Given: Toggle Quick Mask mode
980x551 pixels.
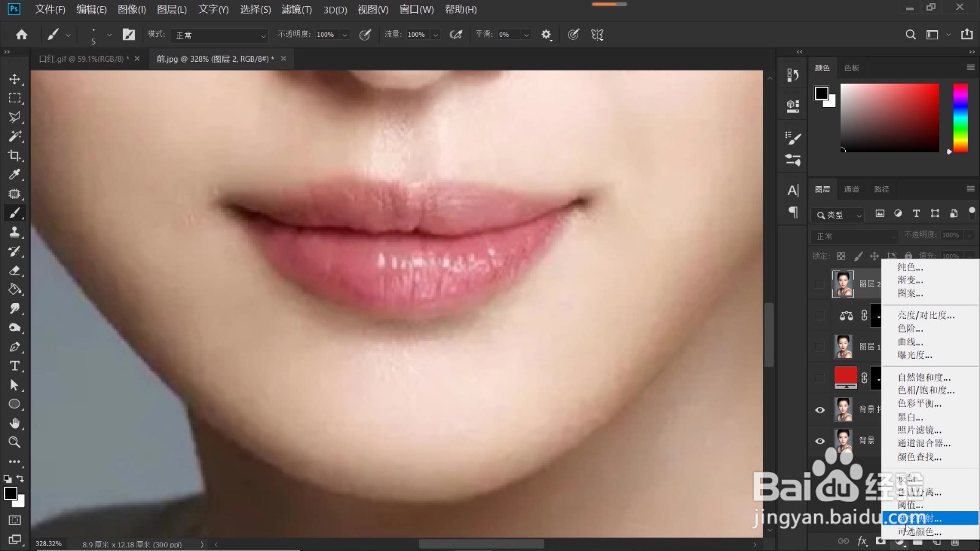Looking at the screenshot, I should click(15, 520).
